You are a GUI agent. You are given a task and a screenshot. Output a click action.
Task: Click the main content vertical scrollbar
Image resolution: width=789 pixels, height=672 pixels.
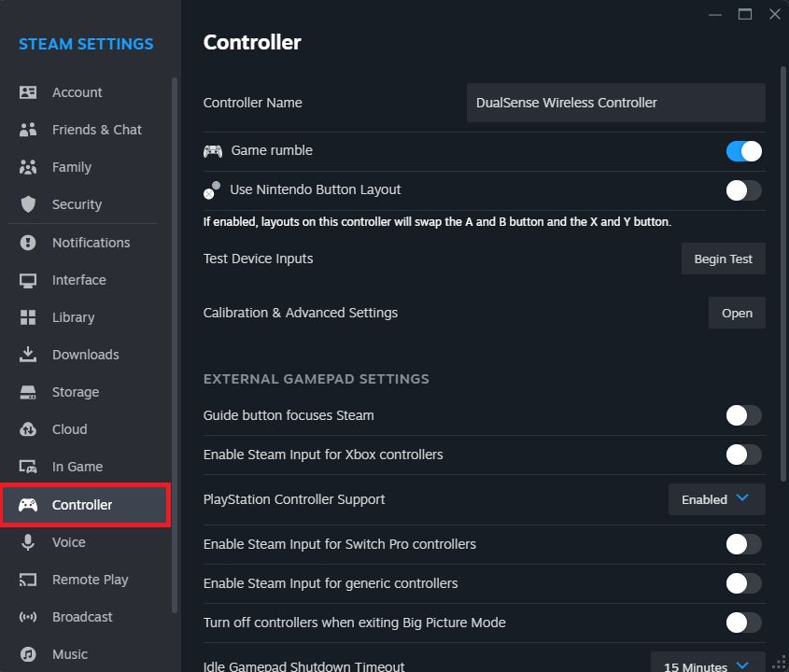tap(783, 274)
